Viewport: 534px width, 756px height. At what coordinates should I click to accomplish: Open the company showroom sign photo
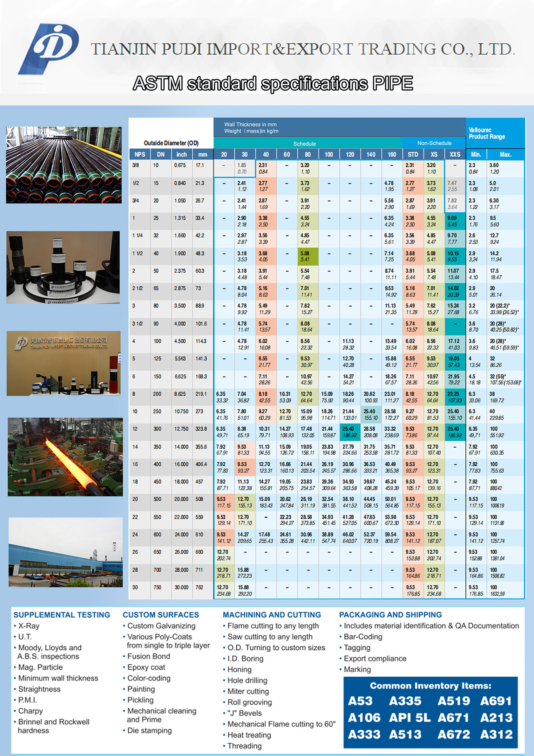click(64, 363)
